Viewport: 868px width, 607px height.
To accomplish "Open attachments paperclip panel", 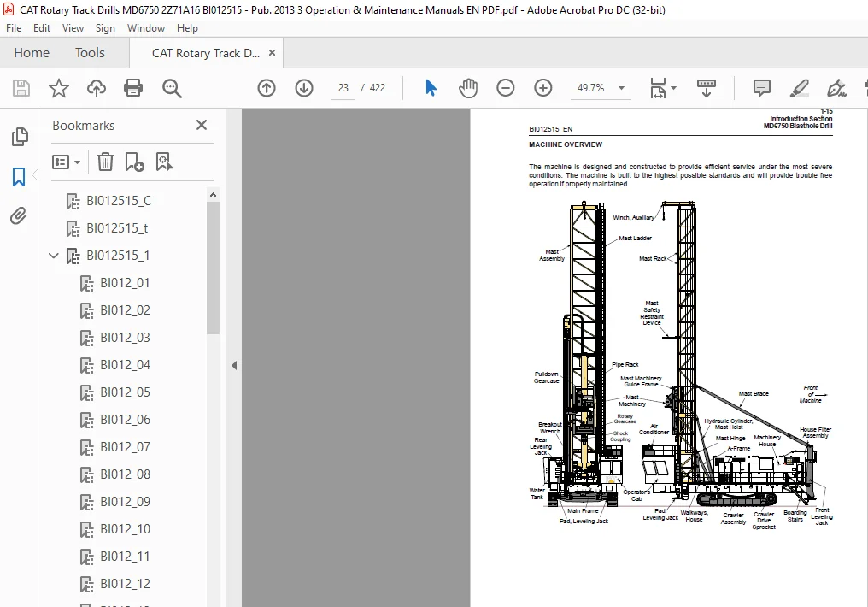I will click(x=19, y=215).
